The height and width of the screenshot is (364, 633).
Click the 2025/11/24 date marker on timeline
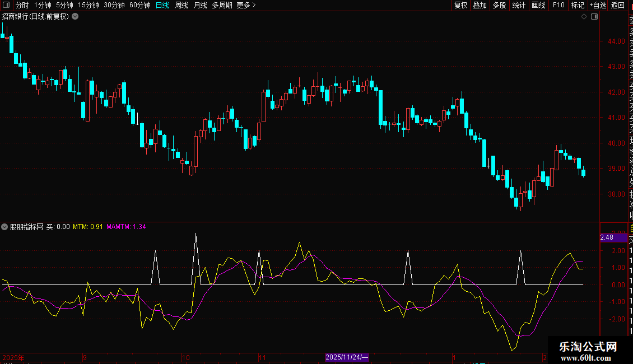[347, 357]
